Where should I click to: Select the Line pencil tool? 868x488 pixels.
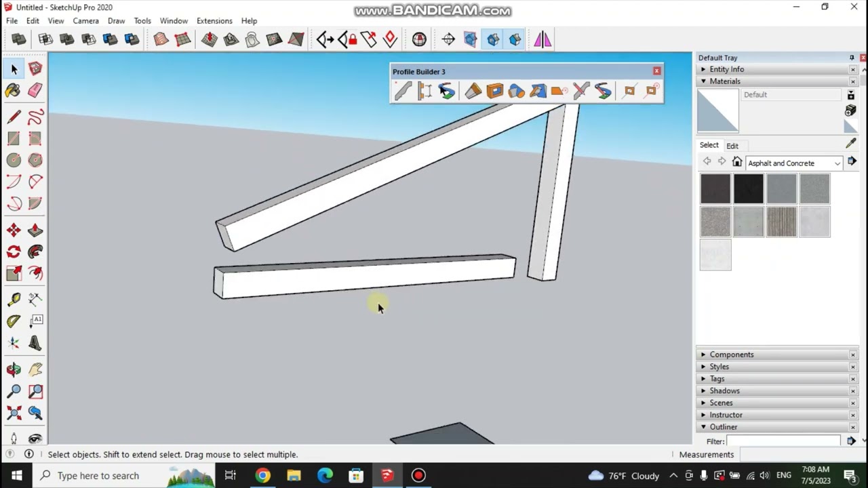pyautogui.click(x=14, y=117)
